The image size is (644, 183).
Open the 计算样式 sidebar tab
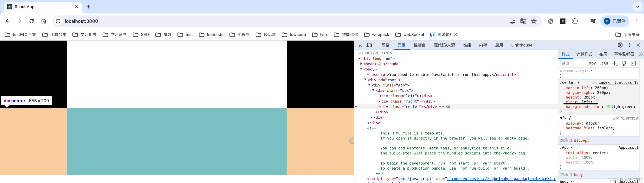[584, 54]
